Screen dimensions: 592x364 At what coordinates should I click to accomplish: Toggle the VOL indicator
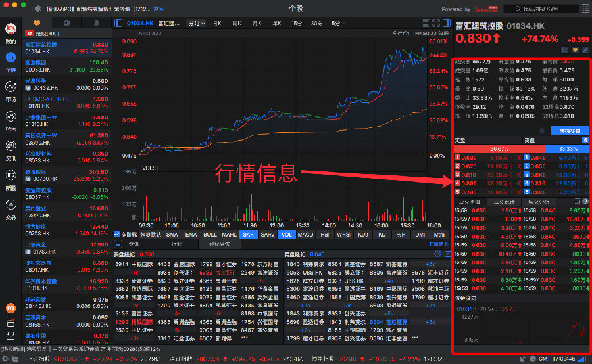click(x=287, y=235)
